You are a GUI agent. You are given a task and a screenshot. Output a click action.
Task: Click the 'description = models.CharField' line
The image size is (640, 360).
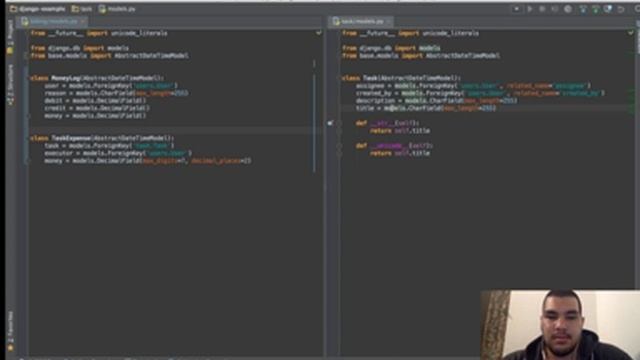pyautogui.click(x=437, y=100)
